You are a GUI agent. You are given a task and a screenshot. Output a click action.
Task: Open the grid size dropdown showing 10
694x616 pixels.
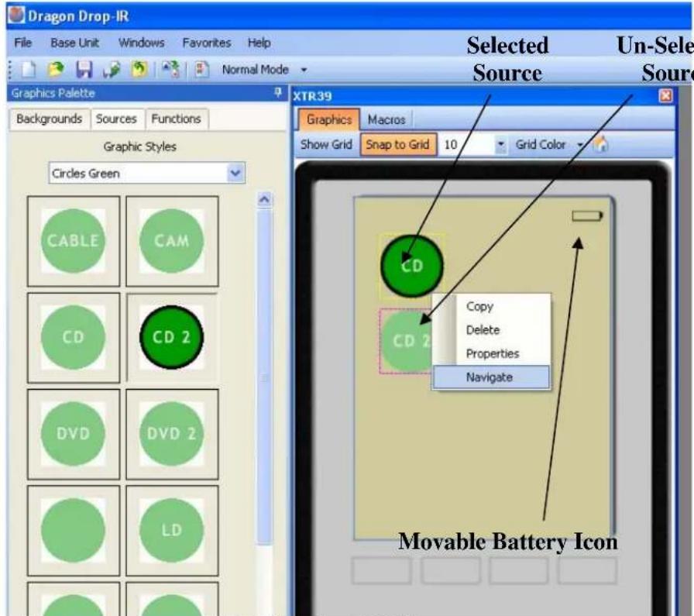[500, 144]
